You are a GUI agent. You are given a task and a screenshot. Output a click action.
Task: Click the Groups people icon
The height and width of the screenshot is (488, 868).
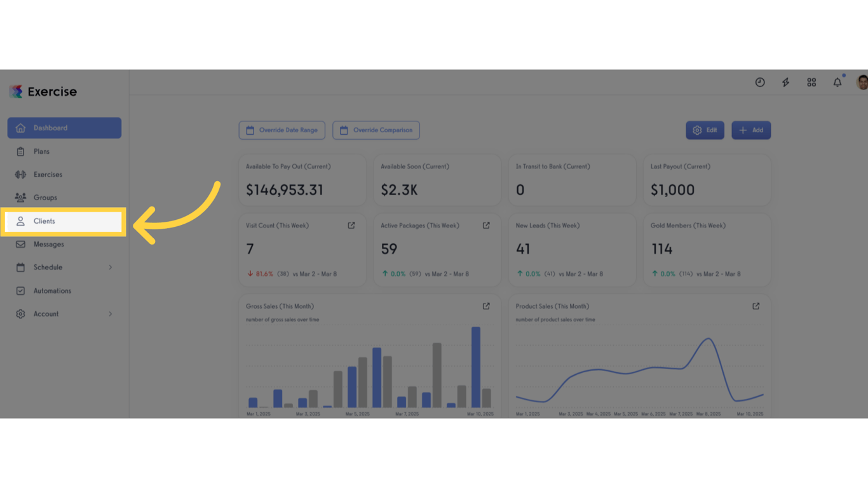(20, 198)
